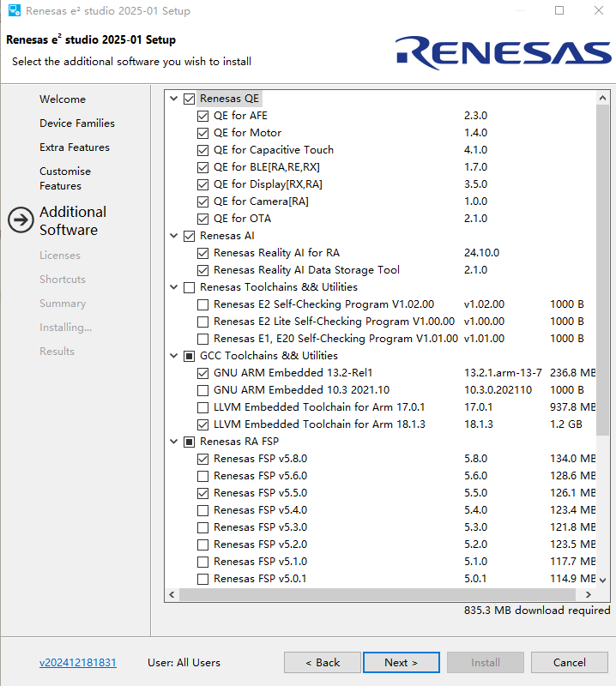Viewport: 616px width, 686px height.
Task: Click the vertical scrollbar down arrow
Action: tap(603, 581)
